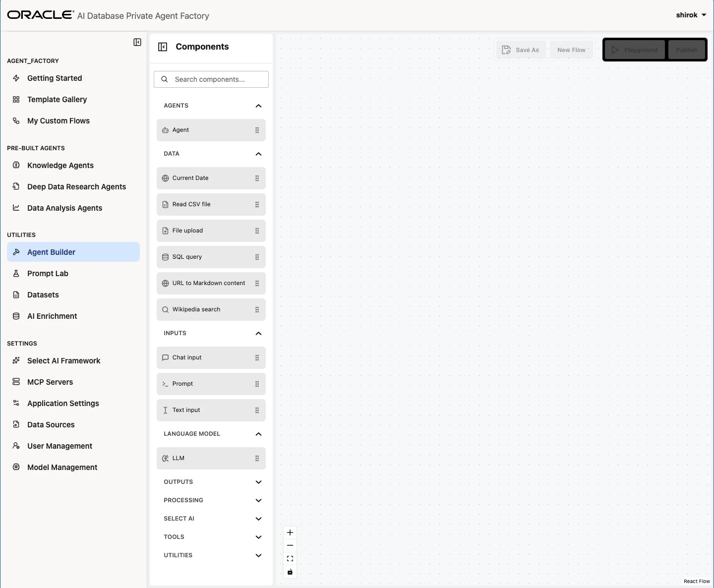
Task: Click the URL to Markdown content globe icon
Action: 166,284
